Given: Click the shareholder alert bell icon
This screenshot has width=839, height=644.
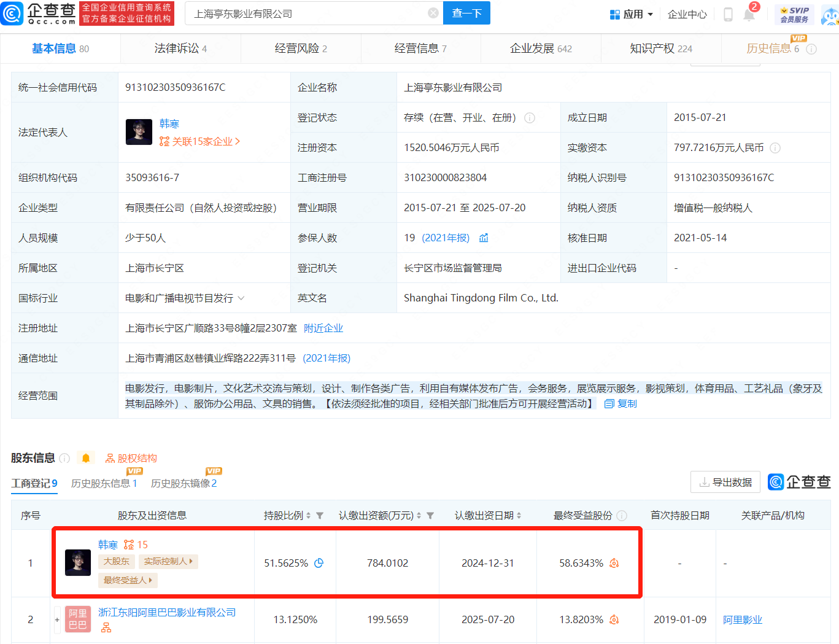Looking at the screenshot, I should 86,459.
